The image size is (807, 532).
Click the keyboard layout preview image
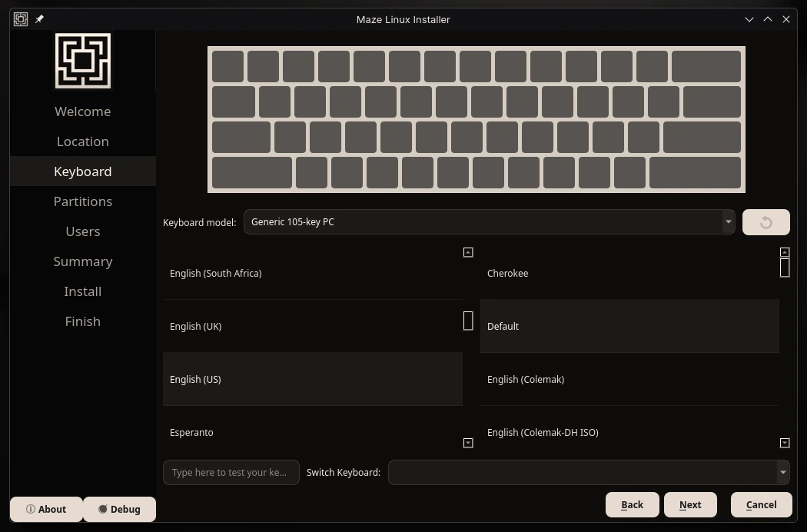[476, 119]
